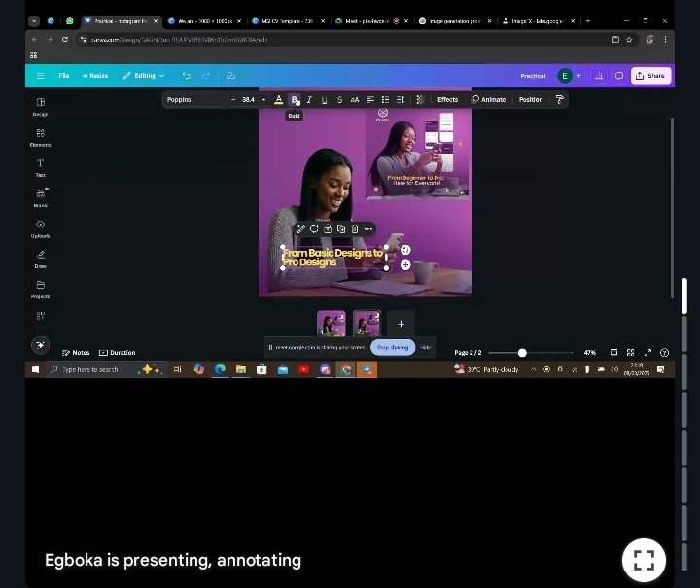Click the 'From Basic Designs to Pro Designs' text
The height and width of the screenshot is (588, 700).
332,258
